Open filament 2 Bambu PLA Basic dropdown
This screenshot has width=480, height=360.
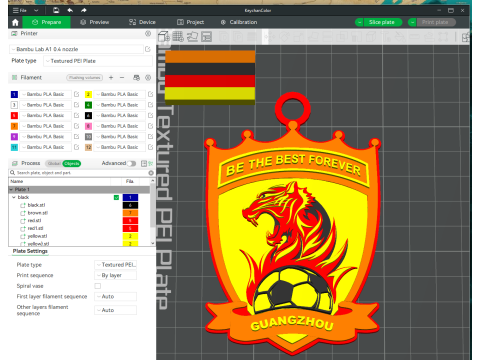[120, 94]
